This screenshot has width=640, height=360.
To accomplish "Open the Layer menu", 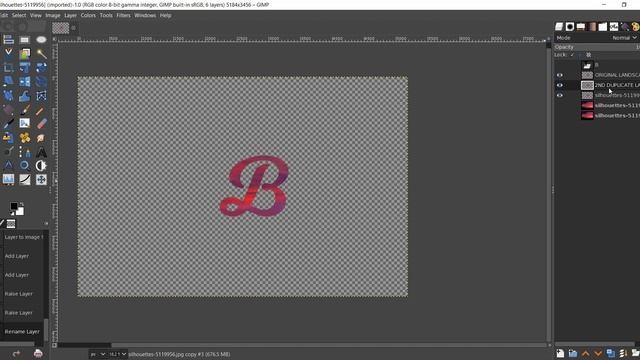I will tap(70, 16).
